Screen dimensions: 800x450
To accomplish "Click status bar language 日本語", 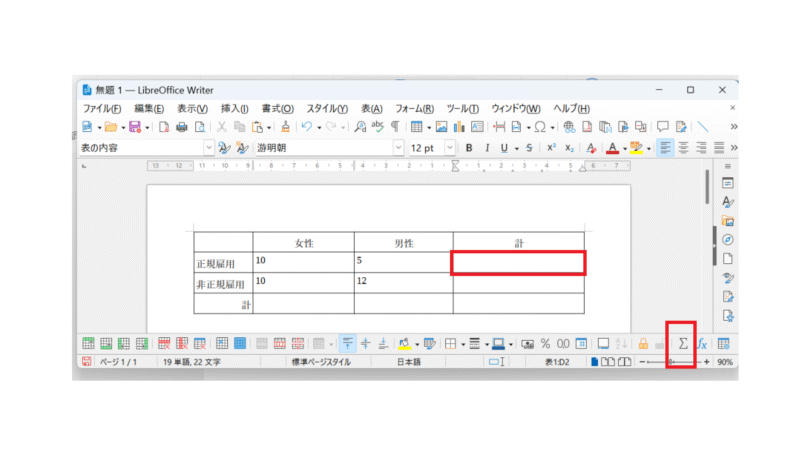I will [409, 362].
